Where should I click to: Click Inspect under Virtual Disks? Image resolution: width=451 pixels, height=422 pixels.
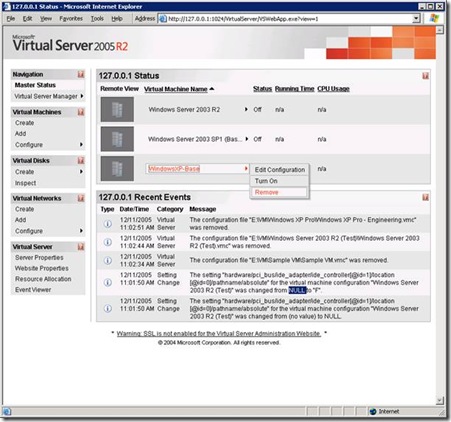point(25,183)
